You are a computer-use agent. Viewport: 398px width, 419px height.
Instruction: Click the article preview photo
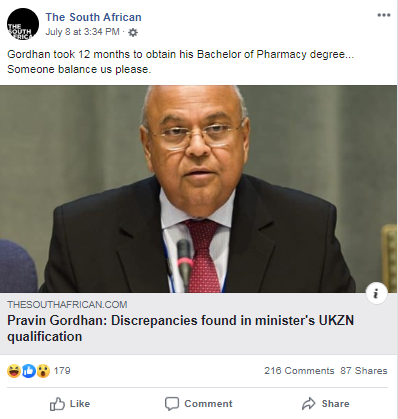(199, 189)
